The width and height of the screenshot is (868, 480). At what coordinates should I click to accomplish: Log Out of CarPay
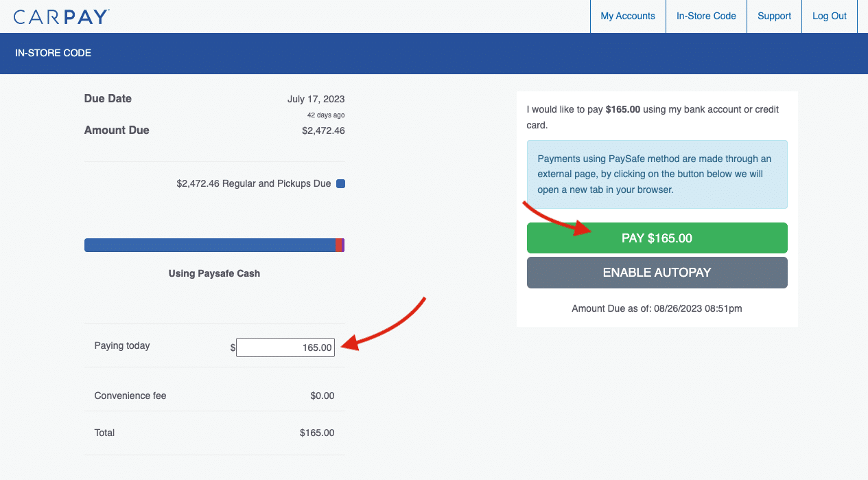pos(829,16)
